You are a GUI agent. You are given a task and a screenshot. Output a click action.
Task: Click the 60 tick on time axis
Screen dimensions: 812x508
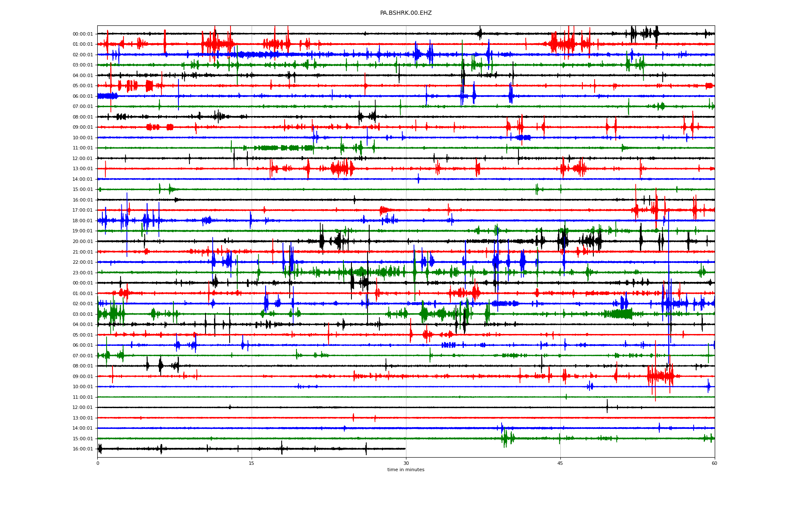[714, 463]
